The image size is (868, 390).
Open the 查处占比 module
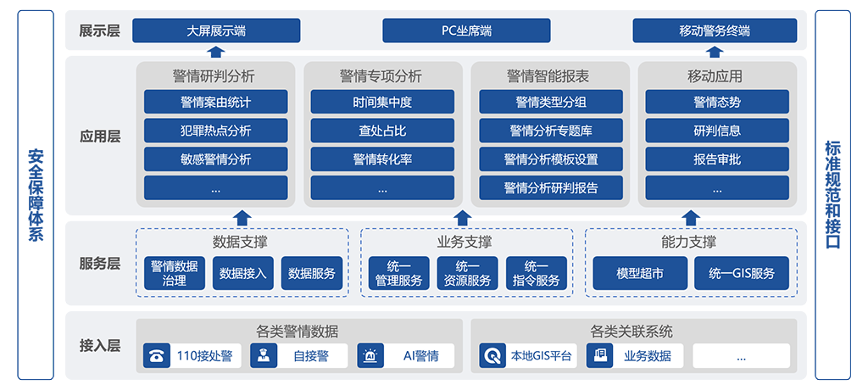click(x=382, y=131)
